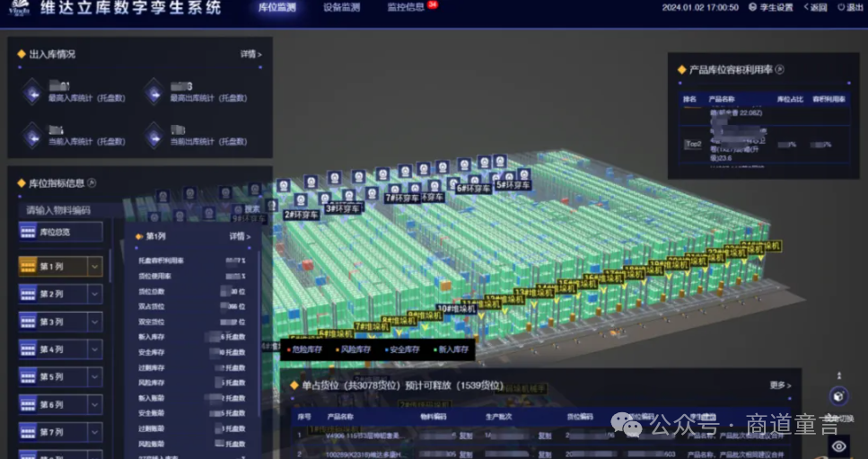Open the 第5列 dropdown chevron
Image resolution: width=868 pixels, height=459 pixels.
click(94, 377)
